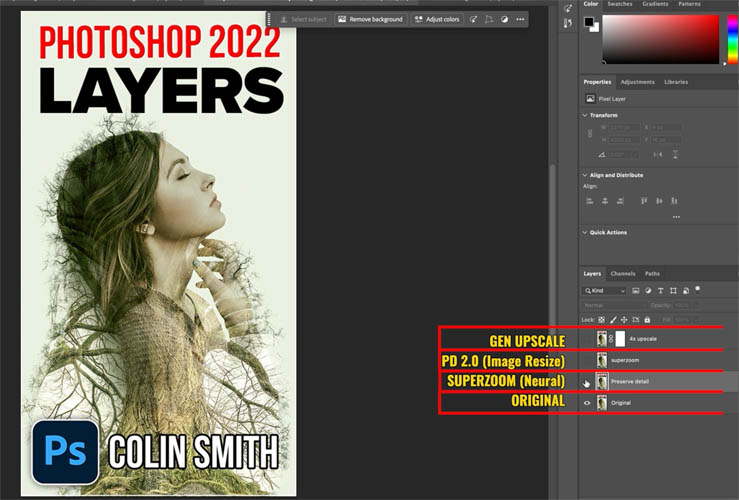Toggle lock image pixels brush icon
739x500 pixels.
pos(613,320)
